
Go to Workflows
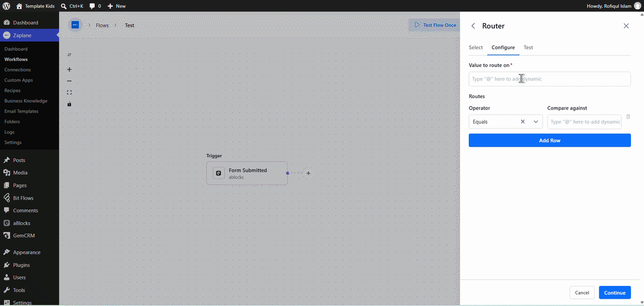point(16,59)
